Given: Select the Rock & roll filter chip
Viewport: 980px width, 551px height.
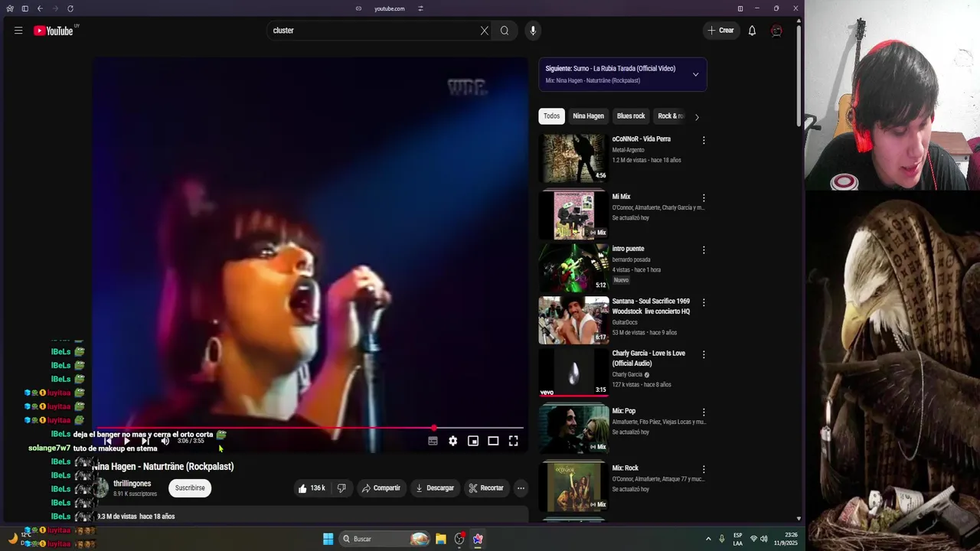Looking at the screenshot, I should coord(671,116).
